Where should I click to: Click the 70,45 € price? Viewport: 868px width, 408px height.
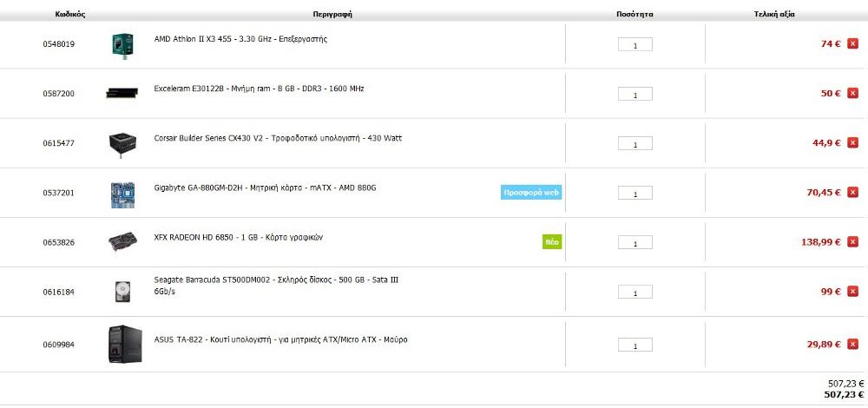coord(824,193)
